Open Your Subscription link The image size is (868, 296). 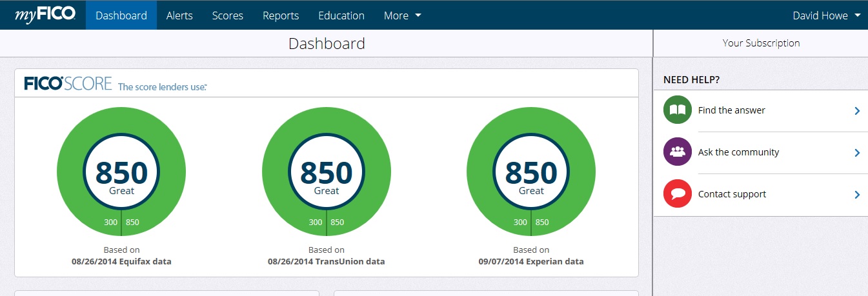click(x=761, y=43)
